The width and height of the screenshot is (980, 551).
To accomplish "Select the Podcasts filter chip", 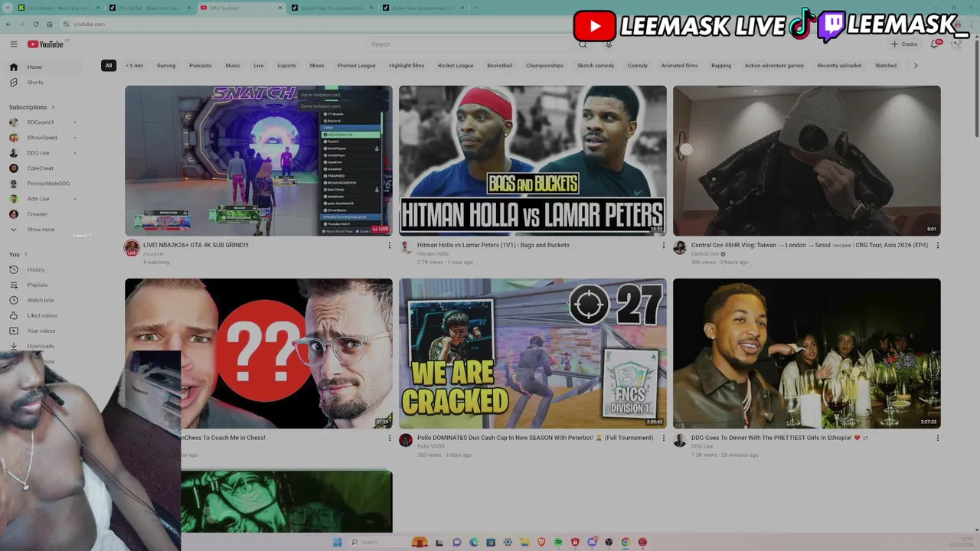I will (201, 65).
